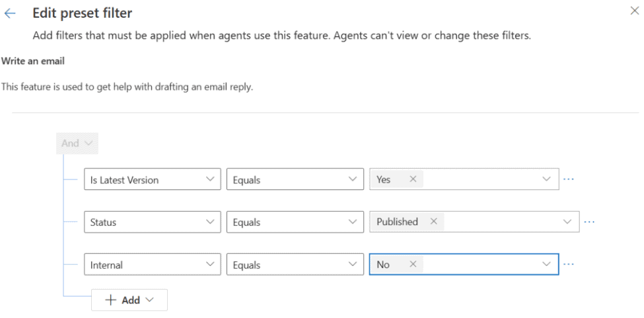Remove the Published tag value
This screenshot has width=644, height=318.
click(x=434, y=222)
